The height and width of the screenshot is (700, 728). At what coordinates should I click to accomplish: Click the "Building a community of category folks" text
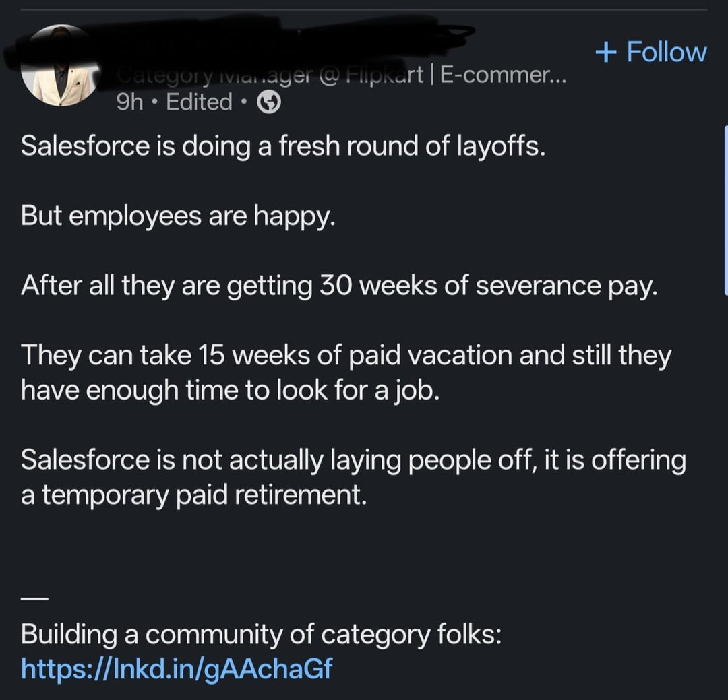coord(262,635)
